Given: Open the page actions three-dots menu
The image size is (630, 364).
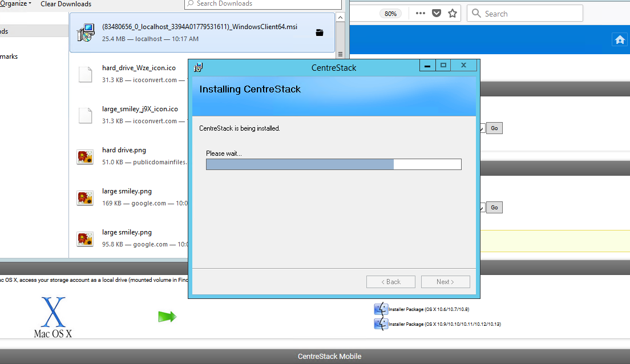Looking at the screenshot, I should click(x=421, y=14).
